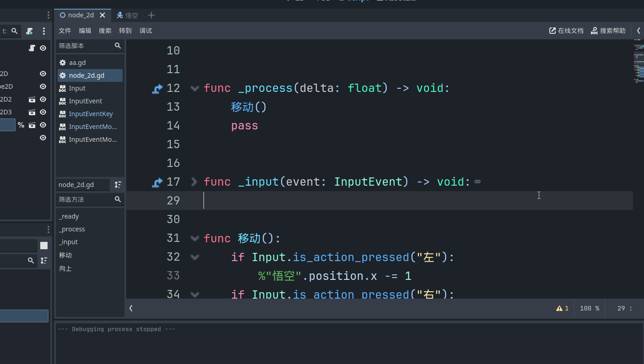Image resolution: width=644 pixels, height=364 pixels.
Task: Toggle alphabetical sorting of the method list
Action: point(118,185)
